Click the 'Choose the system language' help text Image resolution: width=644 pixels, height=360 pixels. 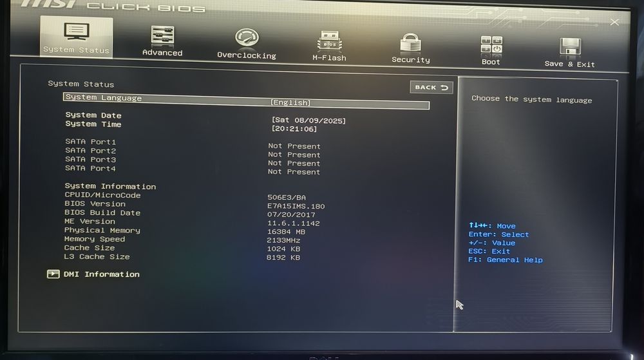(x=531, y=99)
